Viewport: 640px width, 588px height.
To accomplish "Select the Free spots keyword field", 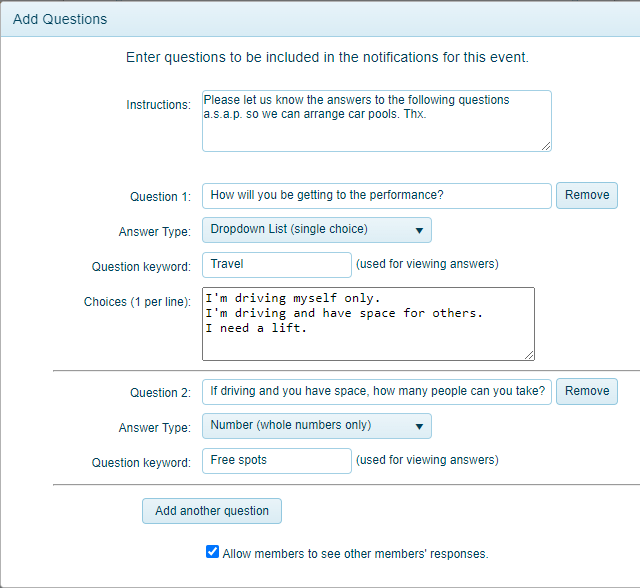I will click(276, 461).
